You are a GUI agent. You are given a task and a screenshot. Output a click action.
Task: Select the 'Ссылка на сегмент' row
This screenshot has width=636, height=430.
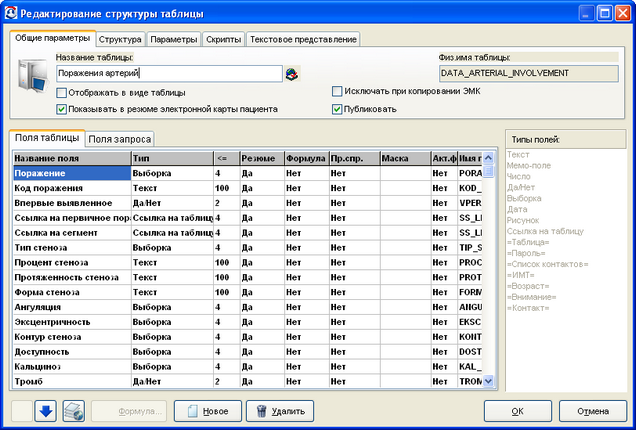(248, 233)
